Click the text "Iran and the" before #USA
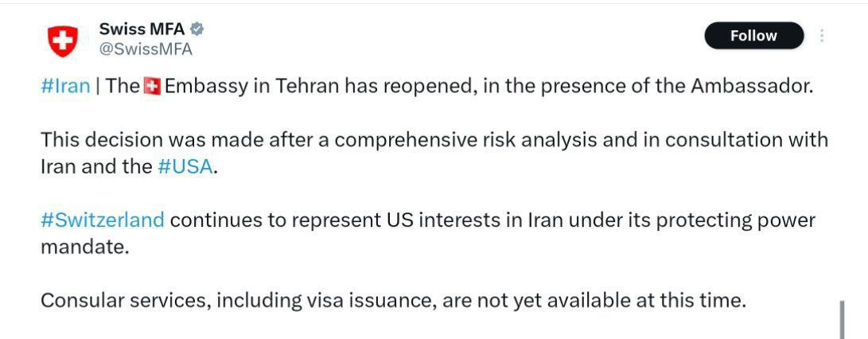Screen dimensions: 868x339 (95, 167)
